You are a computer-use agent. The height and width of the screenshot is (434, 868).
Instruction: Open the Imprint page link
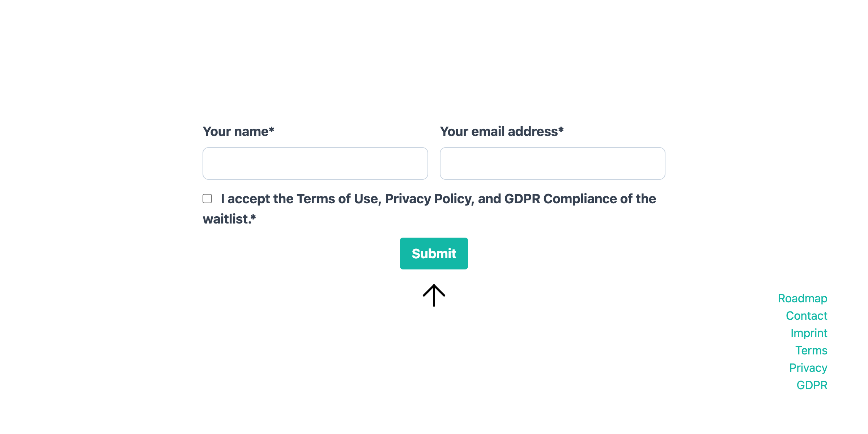click(x=809, y=333)
